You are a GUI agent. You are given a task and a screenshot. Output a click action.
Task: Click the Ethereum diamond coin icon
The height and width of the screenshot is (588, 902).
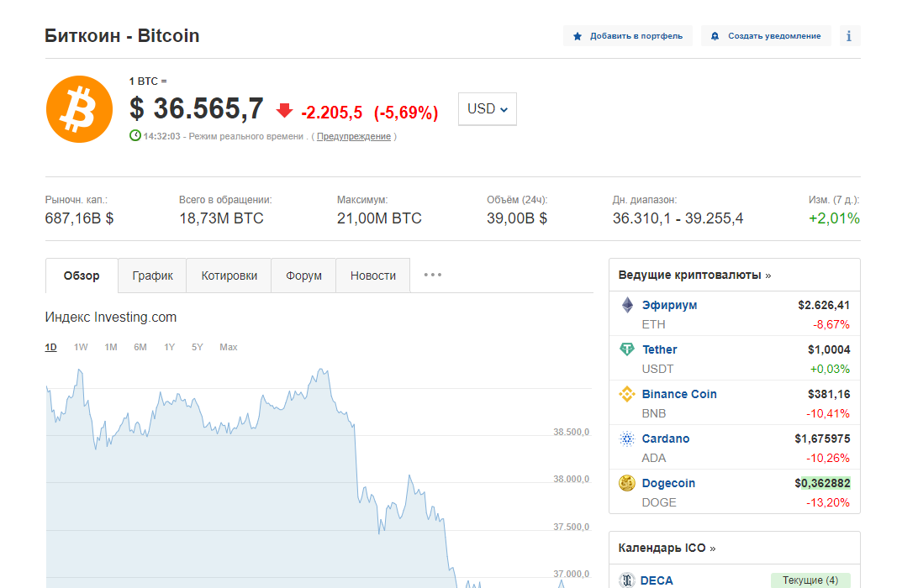(x=627, y=305)
